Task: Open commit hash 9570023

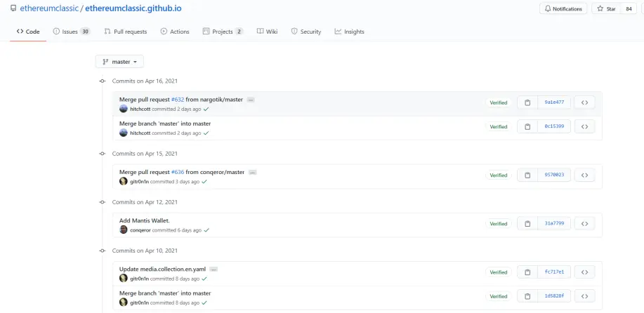Action: [x=554, y=175]
